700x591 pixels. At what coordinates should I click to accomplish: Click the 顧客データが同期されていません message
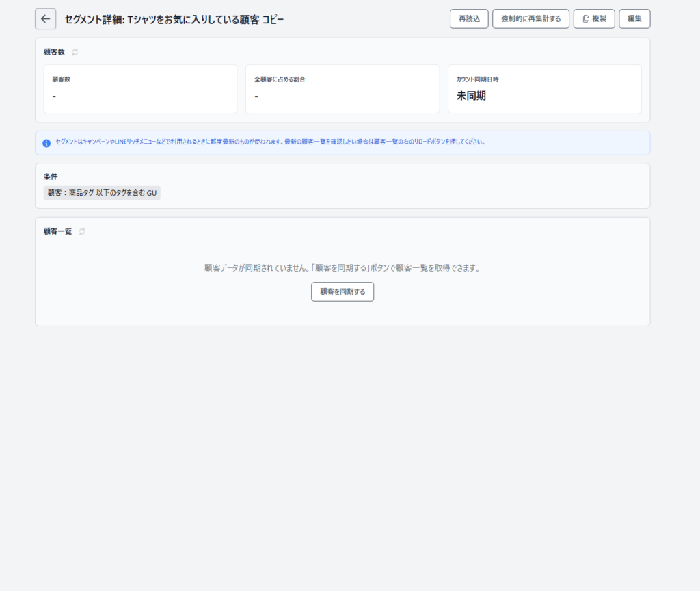coord(342,267)
